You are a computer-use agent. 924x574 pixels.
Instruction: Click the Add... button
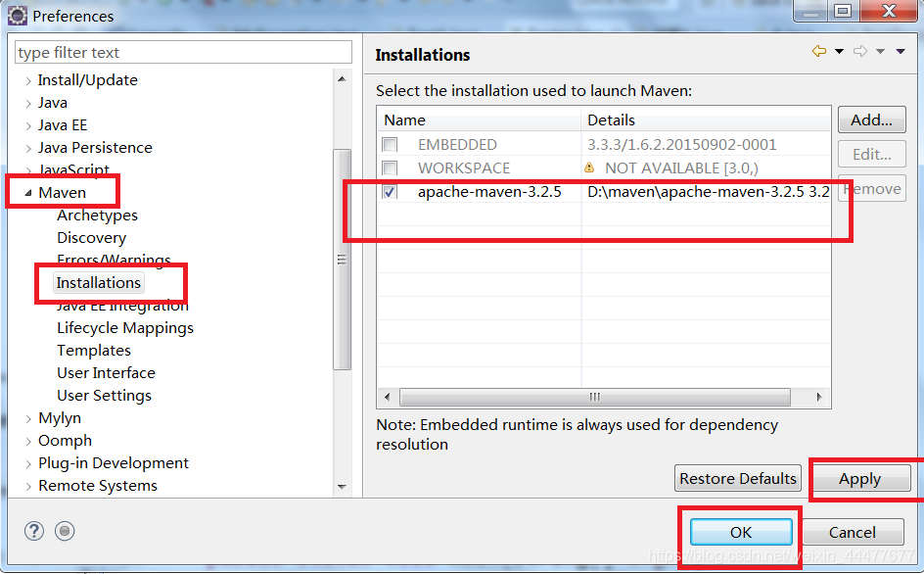pos(871,120)
